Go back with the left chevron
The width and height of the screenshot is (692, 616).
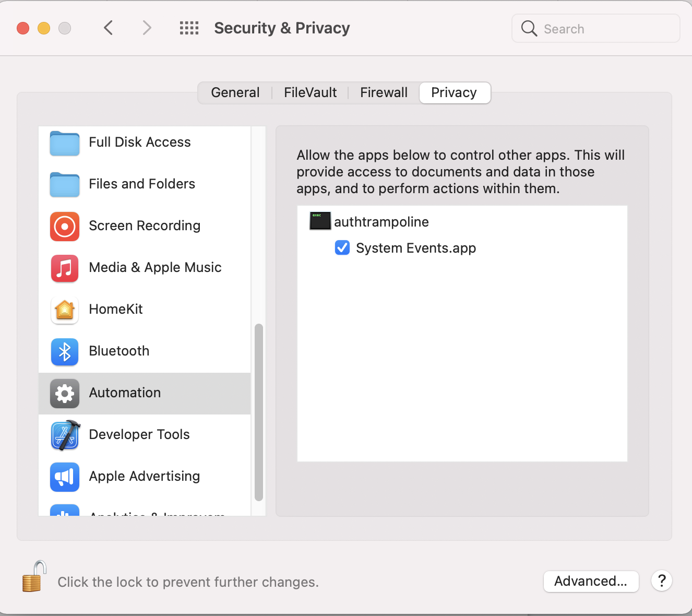(x=109, y=28)
